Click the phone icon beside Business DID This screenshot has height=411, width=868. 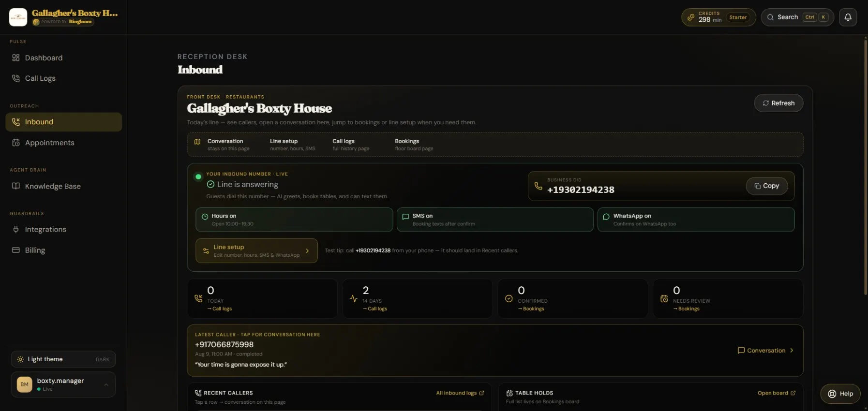click(x=538, y=186)
